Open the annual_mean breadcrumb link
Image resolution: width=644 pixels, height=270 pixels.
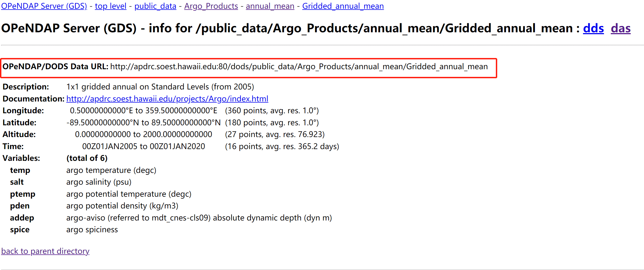point(270,6)
